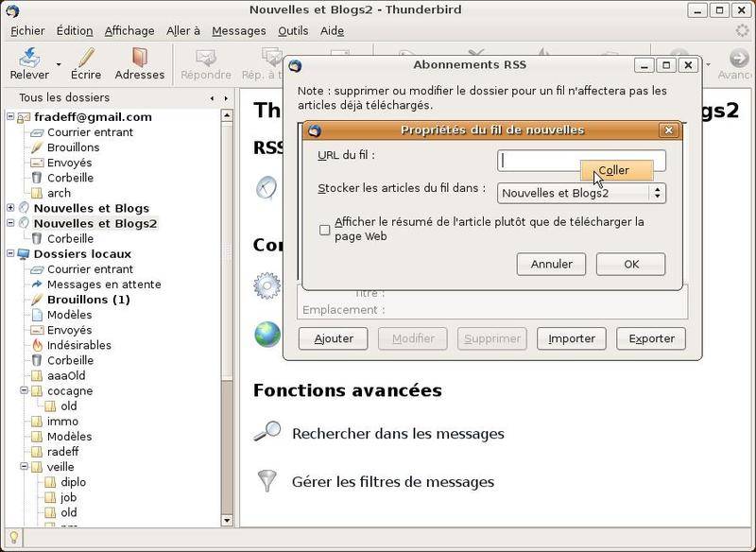Click the activity throbber gear icon

click(x=742, y=30)
